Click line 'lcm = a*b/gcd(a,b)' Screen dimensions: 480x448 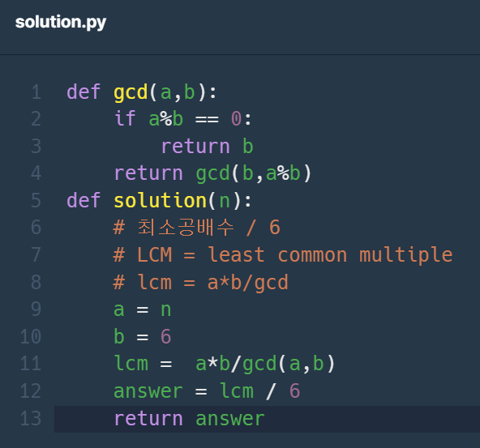pyautogui.click(x=225, y=364)
